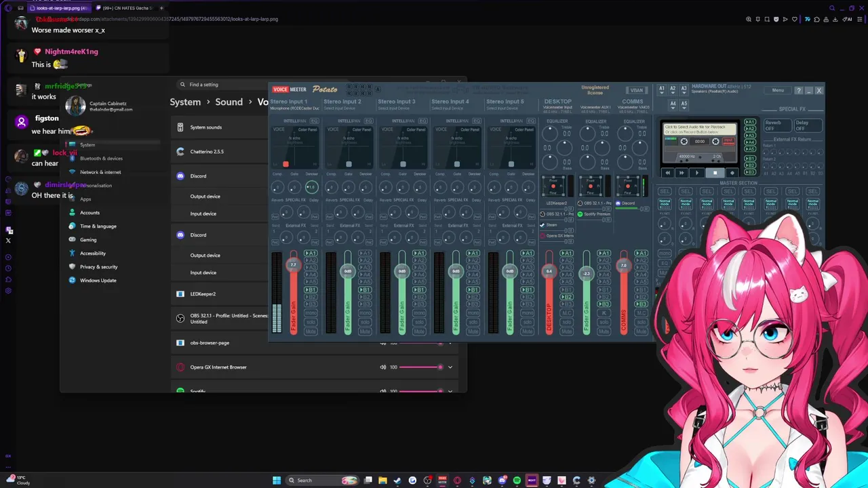Fast-forward the Voicemeeter cassette
The image size is (868, 488).
tap(682, 173)
